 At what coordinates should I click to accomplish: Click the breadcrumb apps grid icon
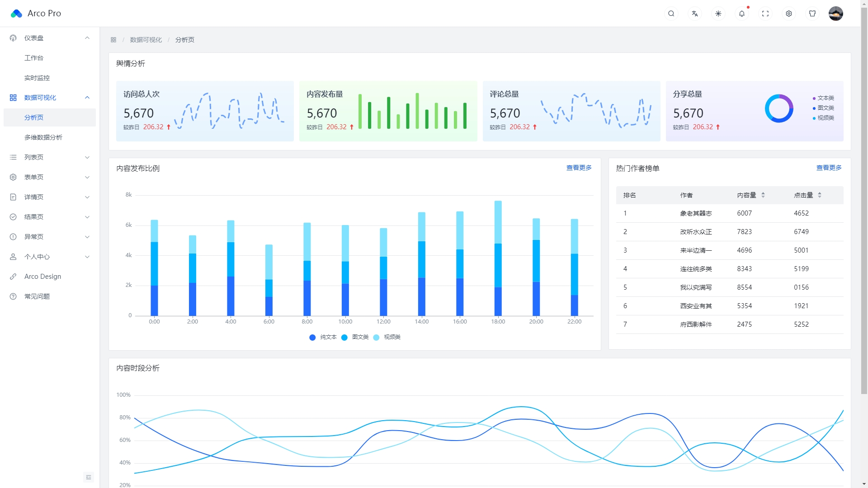(113, 40)
